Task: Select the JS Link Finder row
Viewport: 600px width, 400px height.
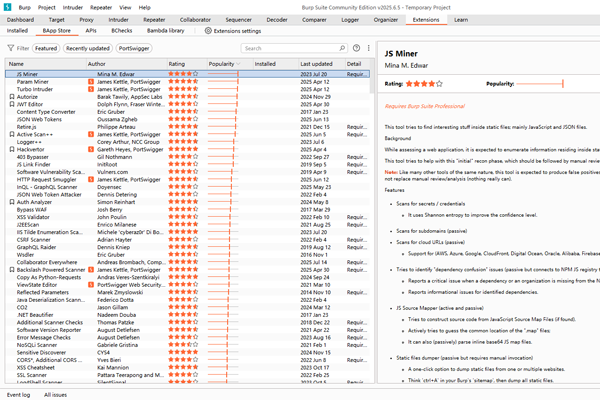Action: click(x=188, y=165)
